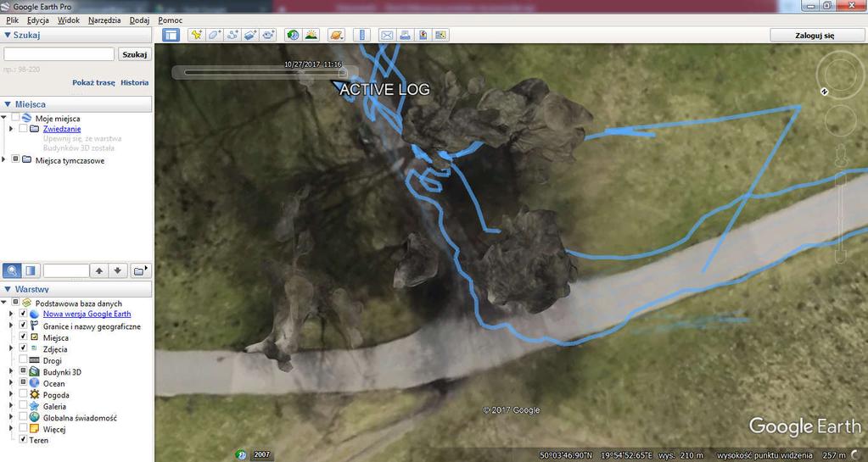Add a polygon from the toolbar
Viewport: 868px width, 462px height.
click(x=214, y=35)
